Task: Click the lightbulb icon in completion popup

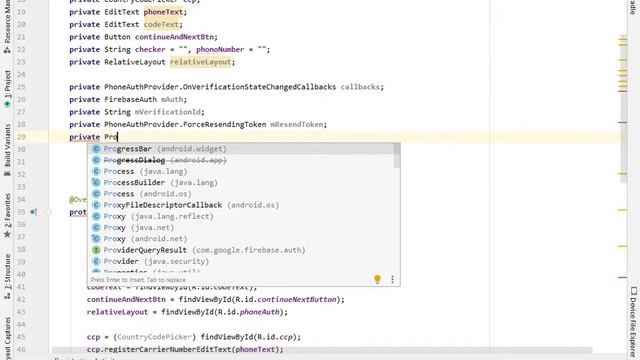Action: click(378, 279)
